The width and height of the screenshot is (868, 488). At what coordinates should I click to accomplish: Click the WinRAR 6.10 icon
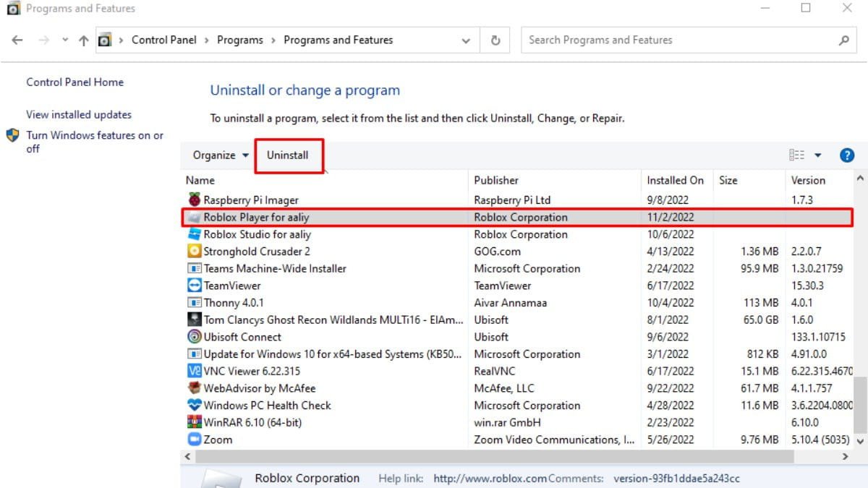(194, 422)
